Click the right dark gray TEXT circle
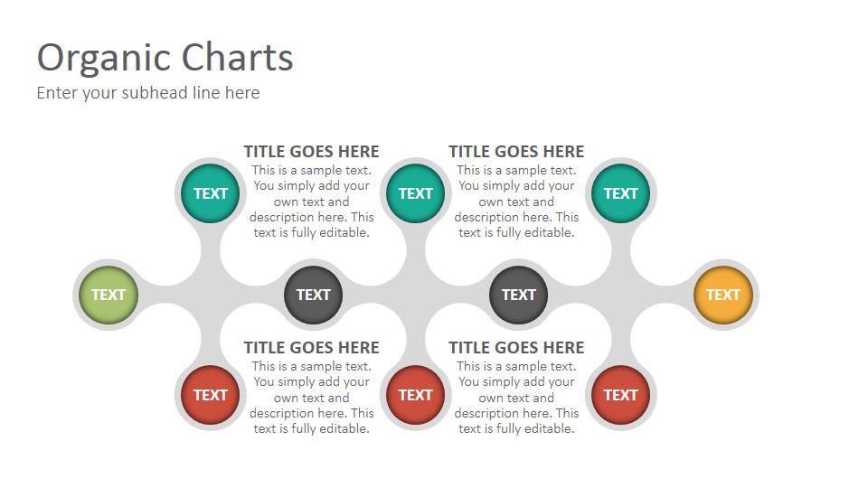The image size is (868, 488). pos(519,295)
